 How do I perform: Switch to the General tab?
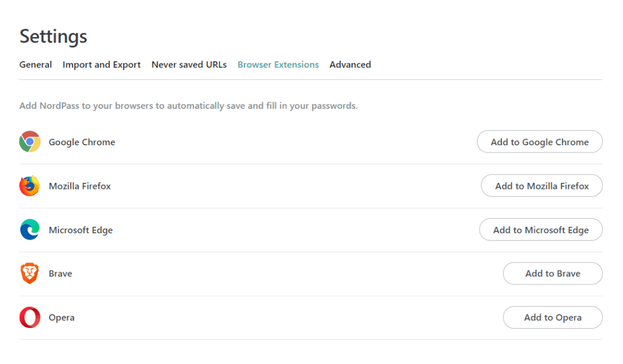click(35, 64)
